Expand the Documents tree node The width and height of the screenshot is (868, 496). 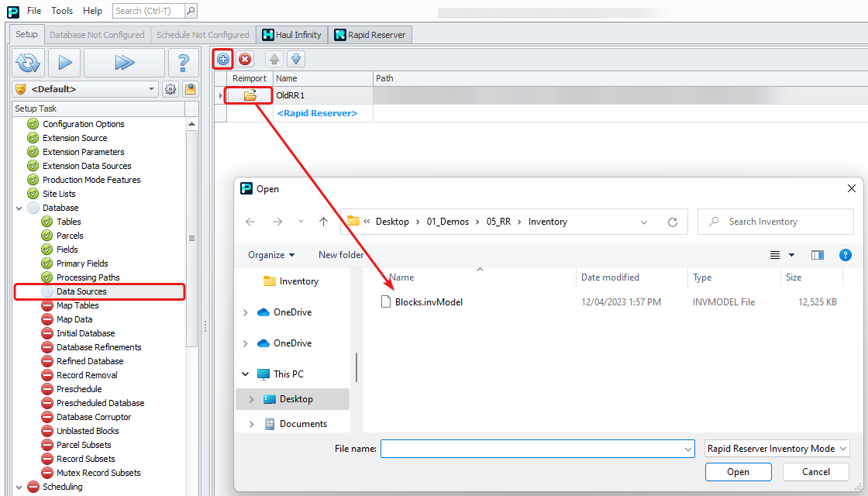(x=251, y=424)
